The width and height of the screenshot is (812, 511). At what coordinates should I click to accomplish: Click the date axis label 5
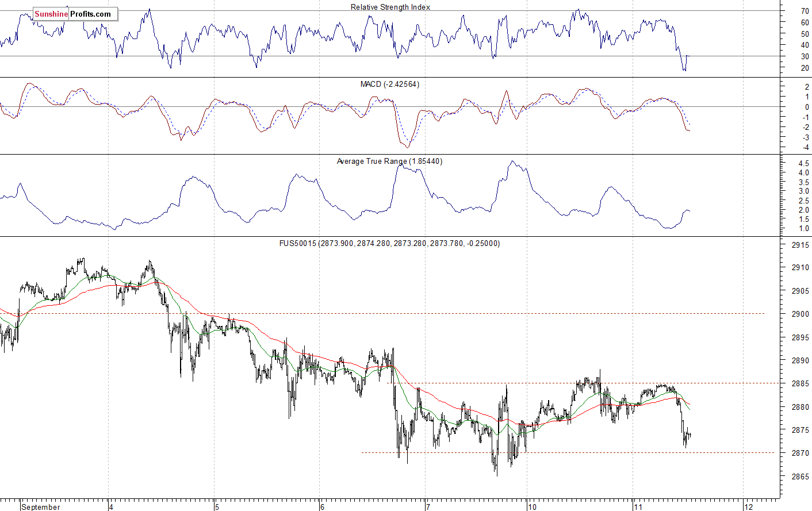click(217, 507)
